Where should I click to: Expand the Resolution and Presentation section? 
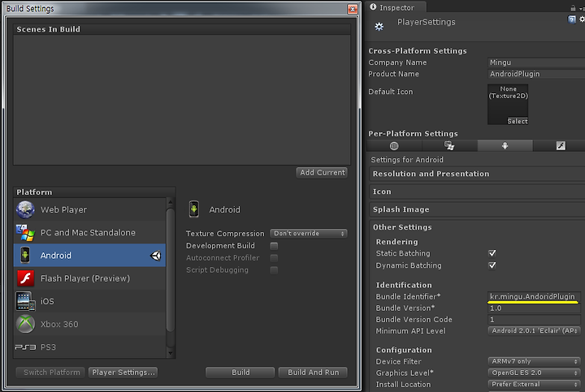coord(477,174)
